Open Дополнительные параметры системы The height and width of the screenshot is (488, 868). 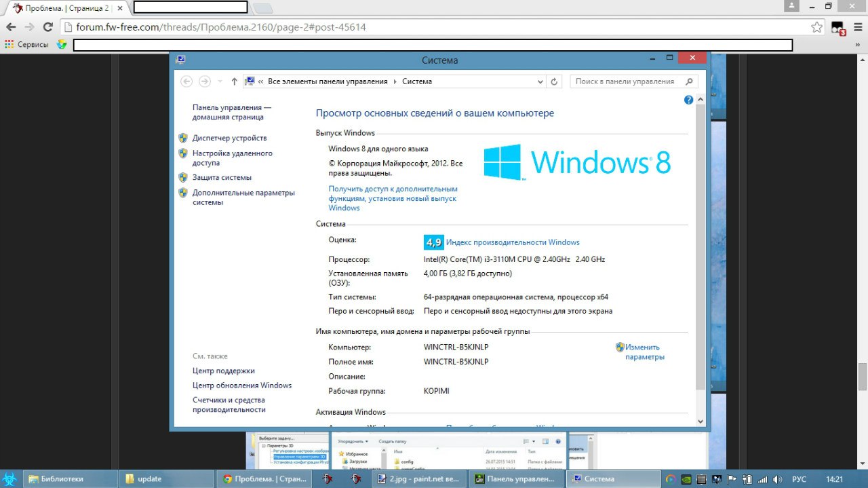click(243, 198)
